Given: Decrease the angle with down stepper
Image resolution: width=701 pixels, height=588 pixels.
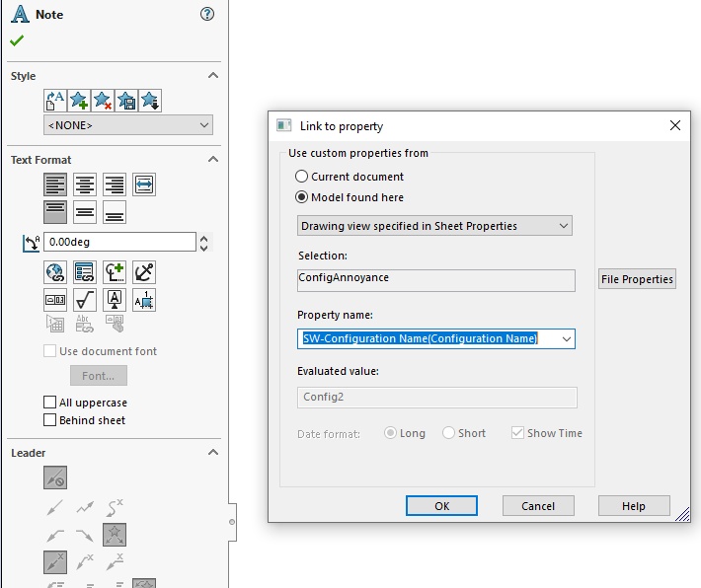Looking at the screenshot, I should tap(203, 247).
